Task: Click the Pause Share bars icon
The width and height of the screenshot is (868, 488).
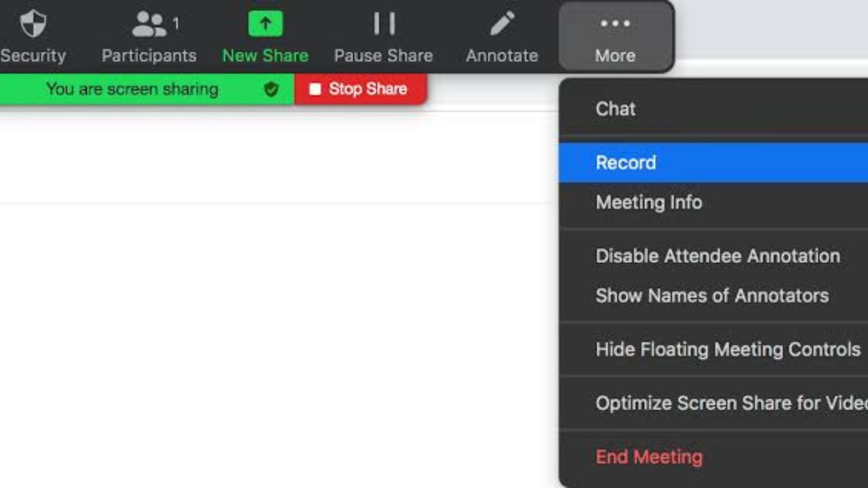Action: click(x=384, y=24)
